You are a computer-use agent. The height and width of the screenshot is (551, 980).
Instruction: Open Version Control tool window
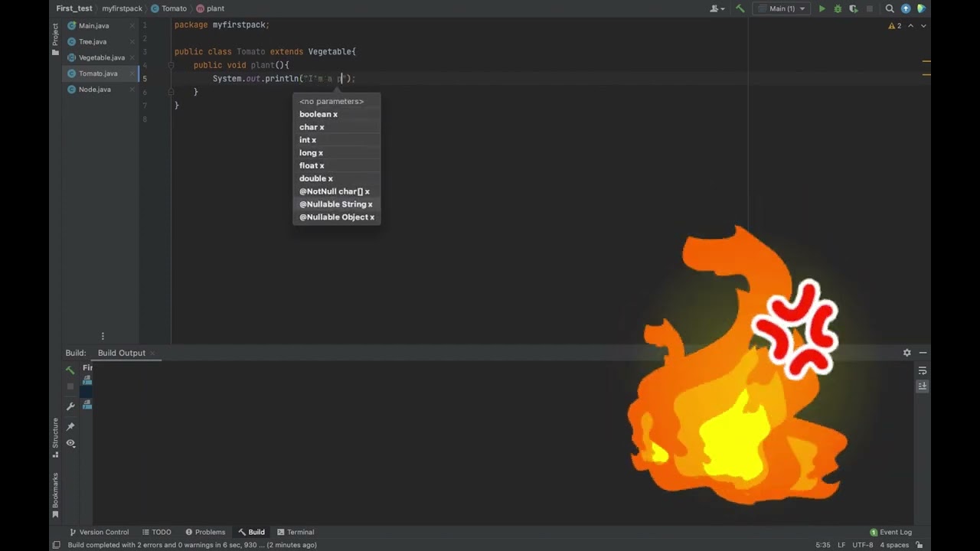point(99,532)
